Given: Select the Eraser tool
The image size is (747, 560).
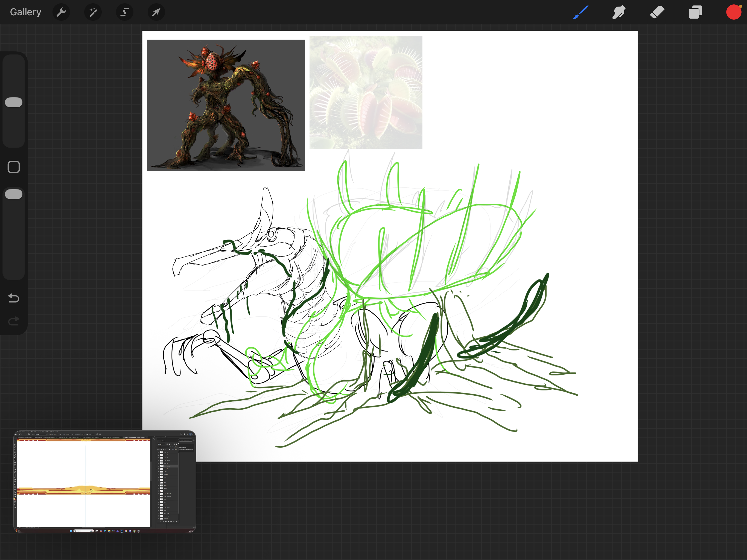Looking at the screenshot, I should pos(657,12).
